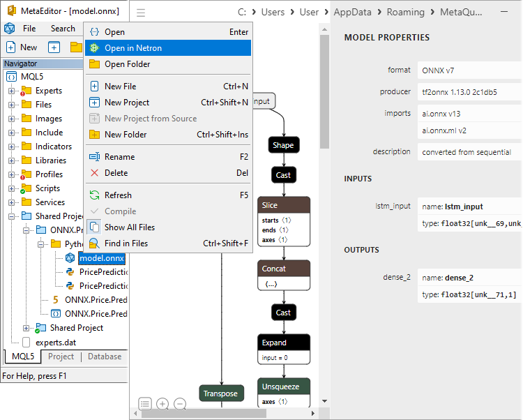
Task: Click the Delete red X icon
Action: (94, 173)
